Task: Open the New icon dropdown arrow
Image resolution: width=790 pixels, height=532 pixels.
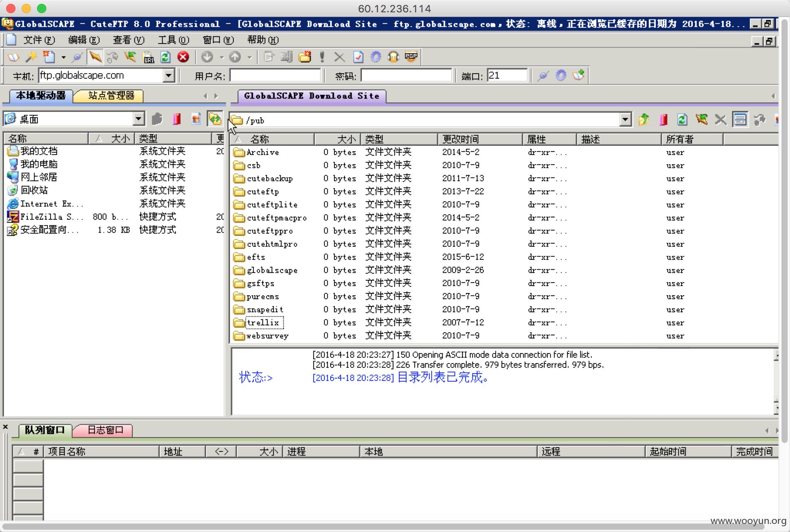Action: [x=63, y=57]
